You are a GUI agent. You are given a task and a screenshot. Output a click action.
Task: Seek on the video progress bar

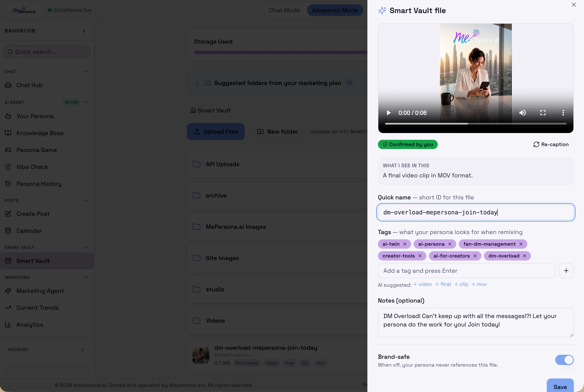coord(476,124)
